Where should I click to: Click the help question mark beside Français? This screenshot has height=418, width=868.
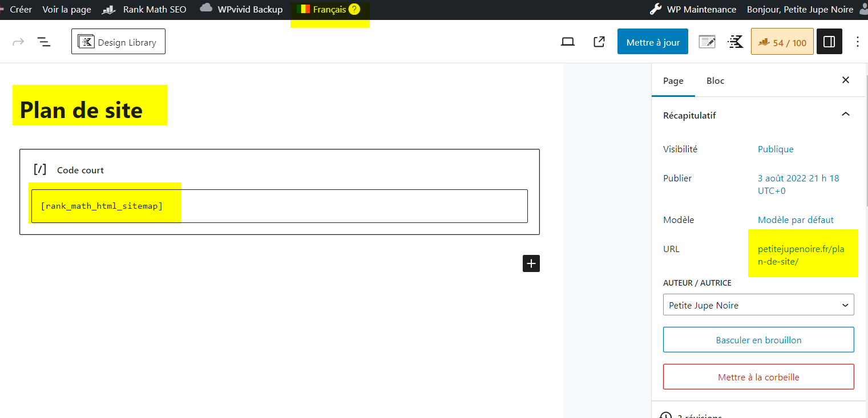coord(354,9)
